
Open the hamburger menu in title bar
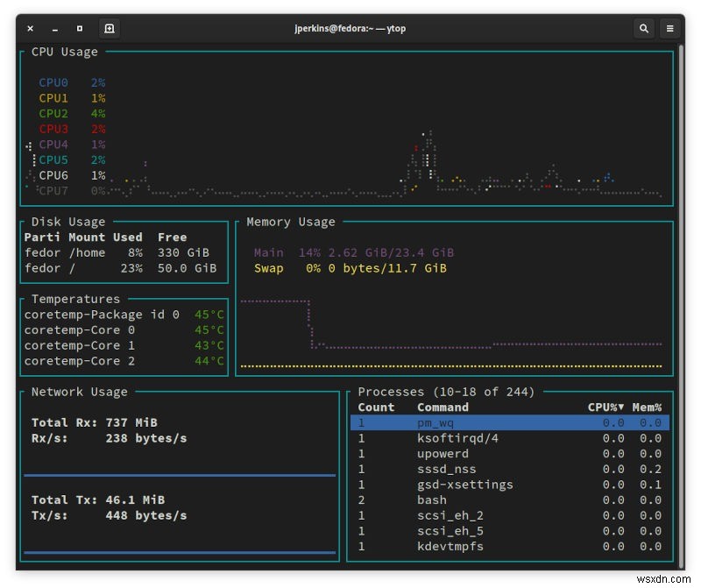(670, 28)
